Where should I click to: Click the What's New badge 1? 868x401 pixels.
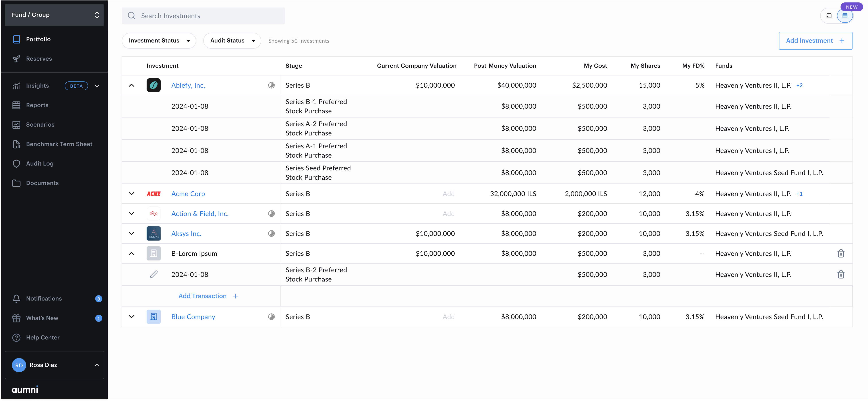tap(98, 318)
